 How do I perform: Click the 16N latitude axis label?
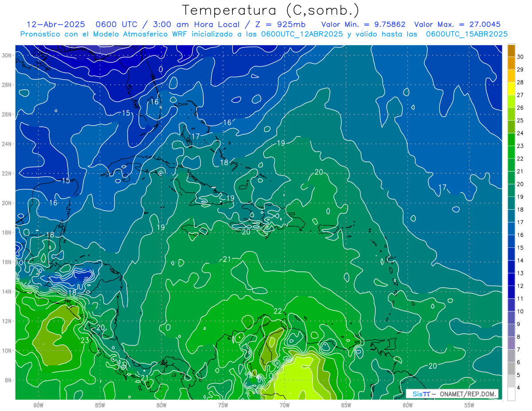pos(7,262)
